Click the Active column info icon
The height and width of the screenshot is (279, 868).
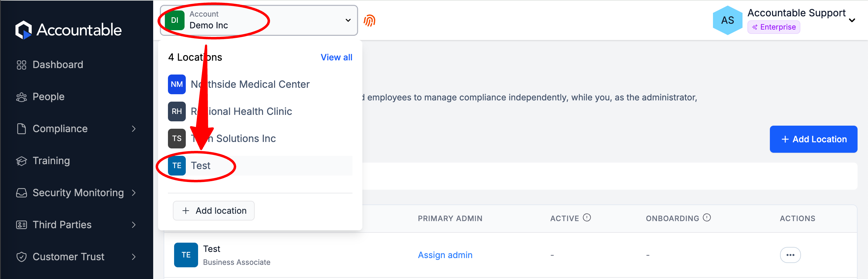587,218
